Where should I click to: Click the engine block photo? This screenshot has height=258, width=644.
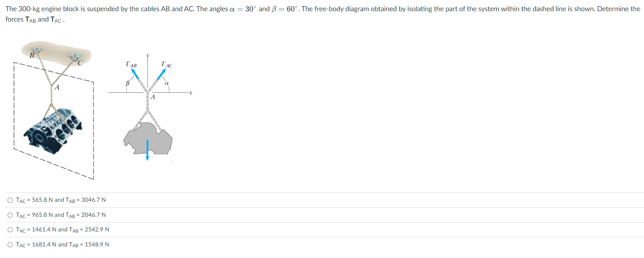53,131
